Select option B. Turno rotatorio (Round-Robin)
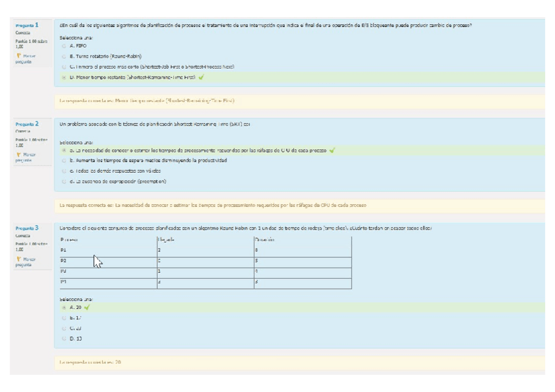This screenshot has height=392, width=555. 64,56
